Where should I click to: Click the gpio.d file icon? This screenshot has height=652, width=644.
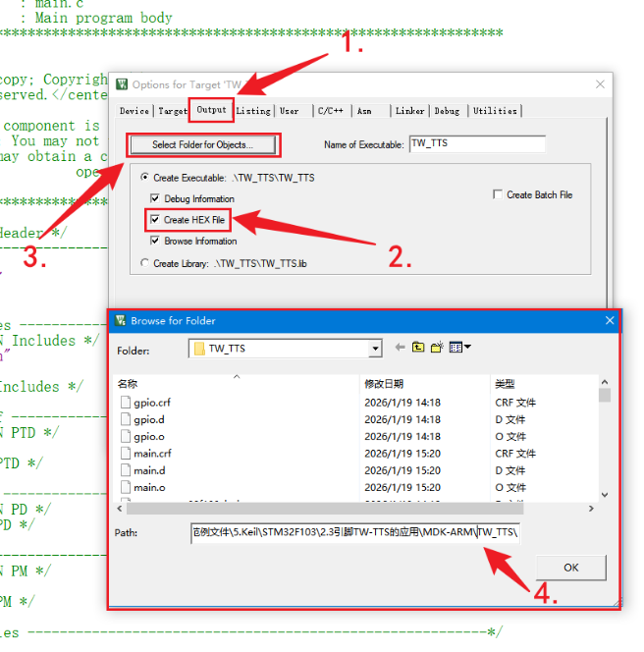126,419
